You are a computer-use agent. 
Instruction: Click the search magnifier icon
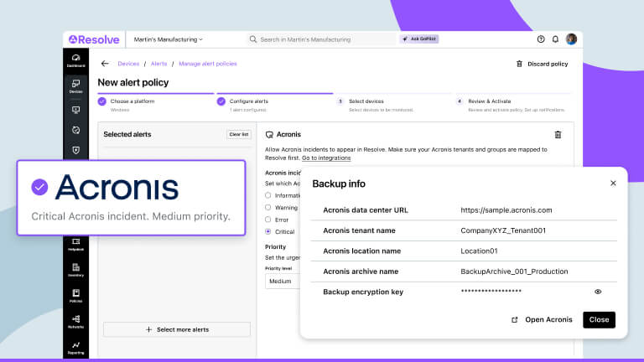pos(253,39)
